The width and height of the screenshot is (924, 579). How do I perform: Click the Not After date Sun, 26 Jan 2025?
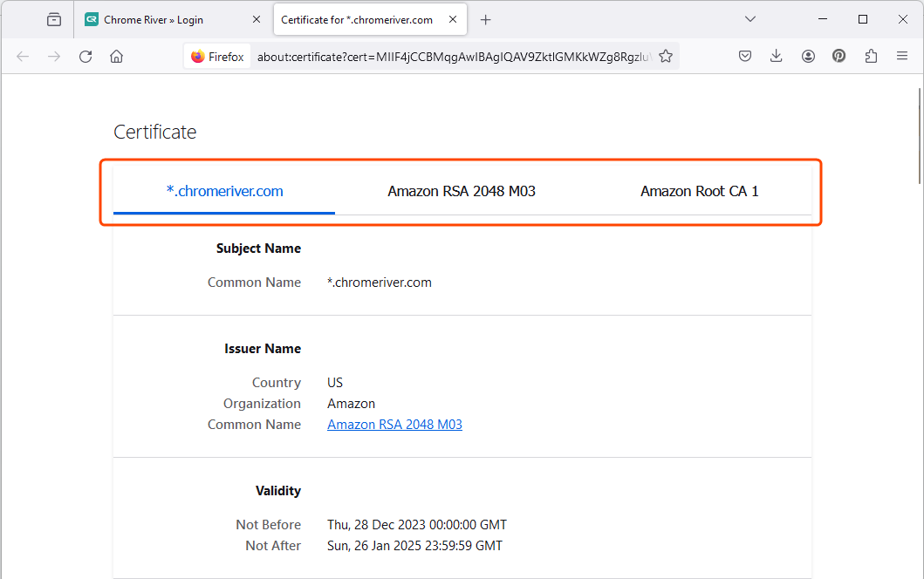(x=414, y=546)
